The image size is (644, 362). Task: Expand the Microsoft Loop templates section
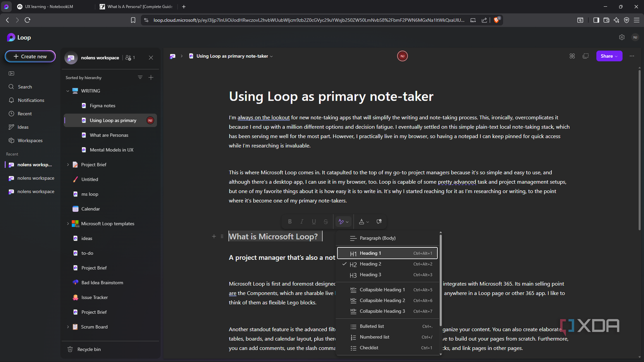click(x=68, y=223)
